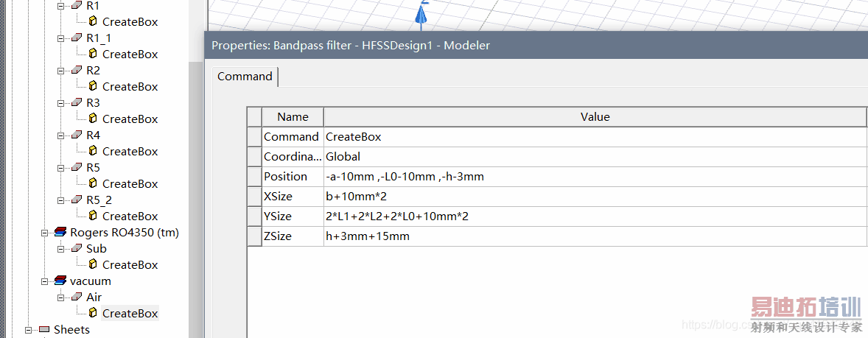This screenshot has height=338, width=868.
Task: Select the Sheets tree label
Action: click(x=71, y=330)
